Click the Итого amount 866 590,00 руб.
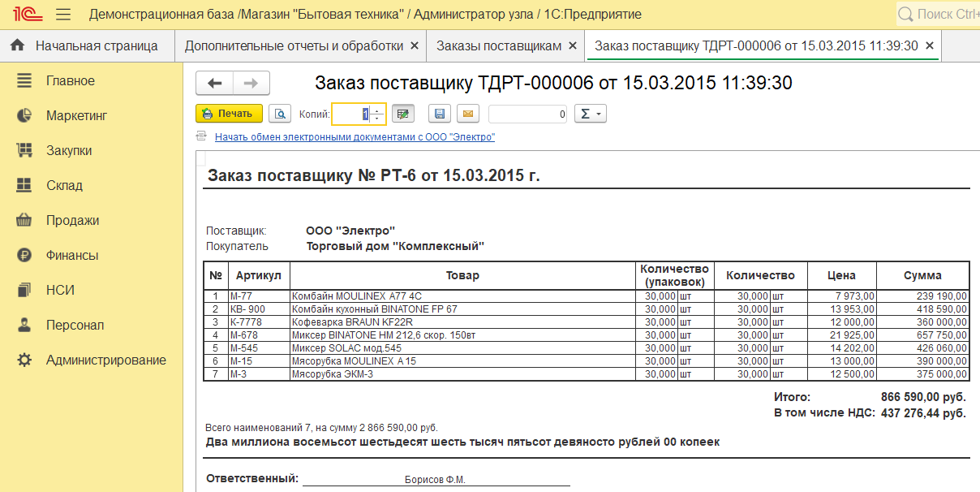This screenshot has width=980, height=492. 923,397
